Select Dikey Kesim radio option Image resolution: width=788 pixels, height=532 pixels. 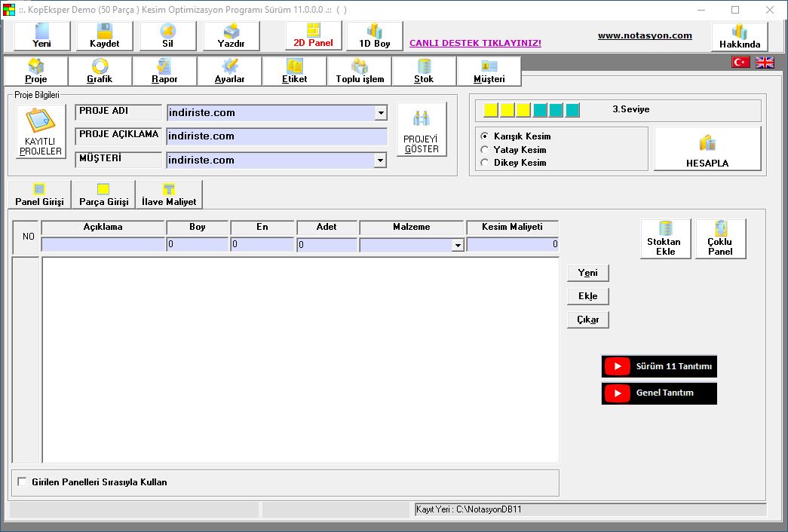coord(484,163)
